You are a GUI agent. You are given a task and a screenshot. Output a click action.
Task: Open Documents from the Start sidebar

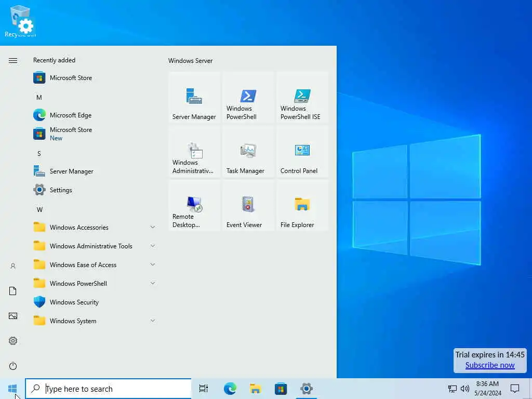pos(13,291)
